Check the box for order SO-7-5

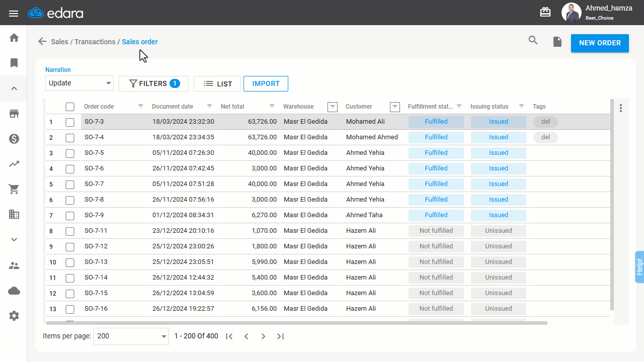(x=70, y=153)
